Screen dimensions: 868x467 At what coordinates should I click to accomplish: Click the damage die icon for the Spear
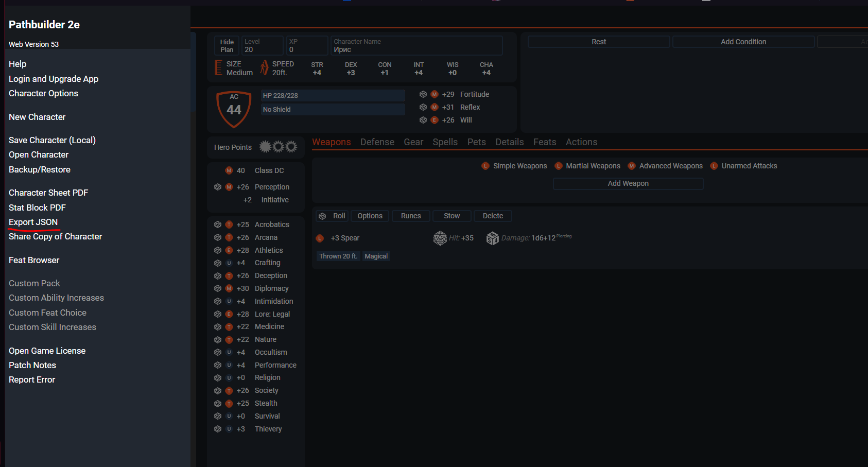(492, 237)
